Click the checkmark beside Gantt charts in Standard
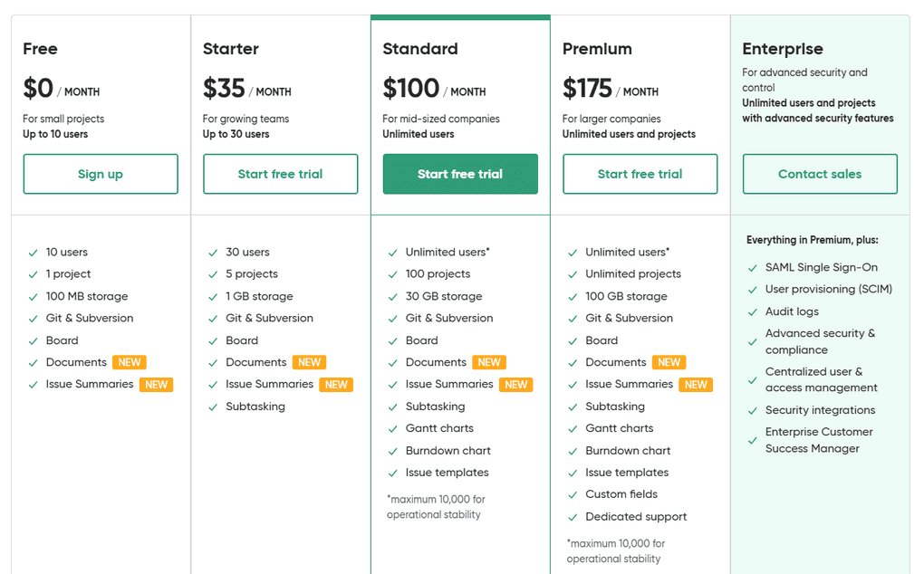This screenshot has height=574, width=924. (x=391, y=427)
